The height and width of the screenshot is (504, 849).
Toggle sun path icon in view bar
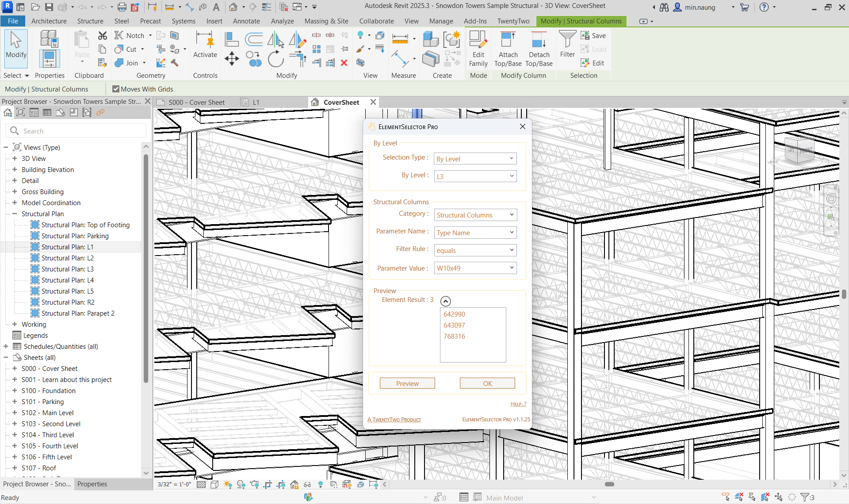[x=228, y=485]
